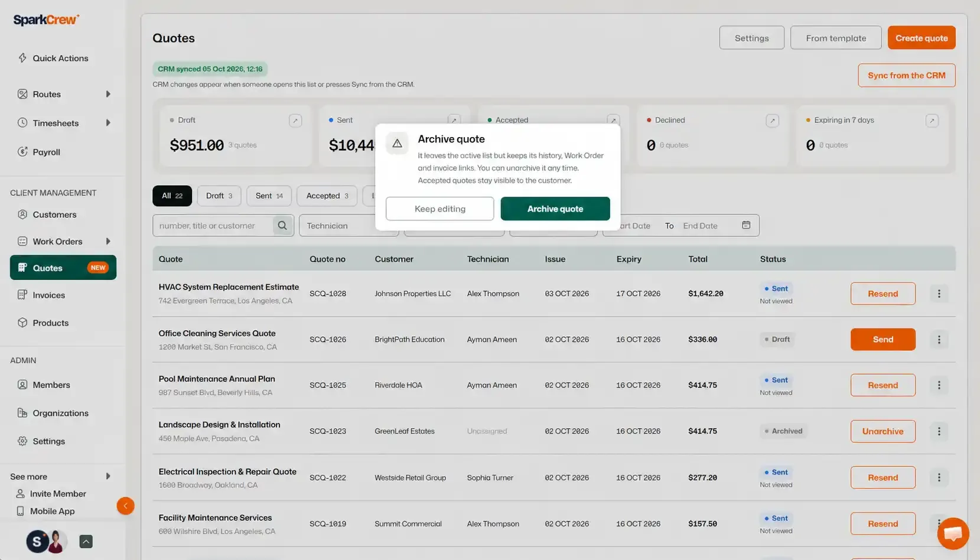Click the search magnifier icon

point(282,226)
